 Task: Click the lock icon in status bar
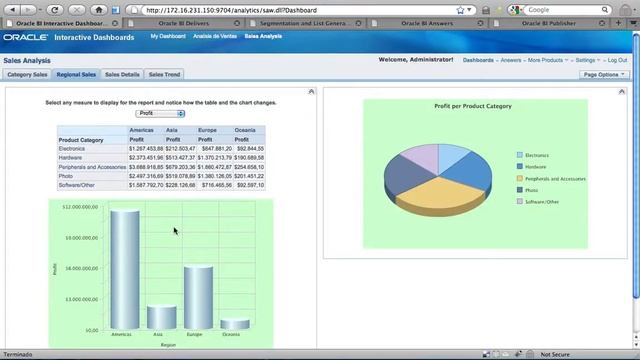[x=530, y=354]
